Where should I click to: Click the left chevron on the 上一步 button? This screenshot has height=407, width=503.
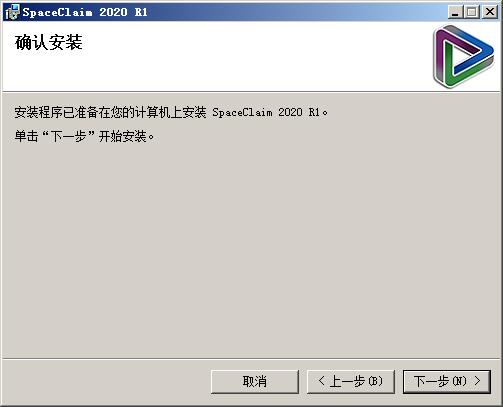click(322, 381)
